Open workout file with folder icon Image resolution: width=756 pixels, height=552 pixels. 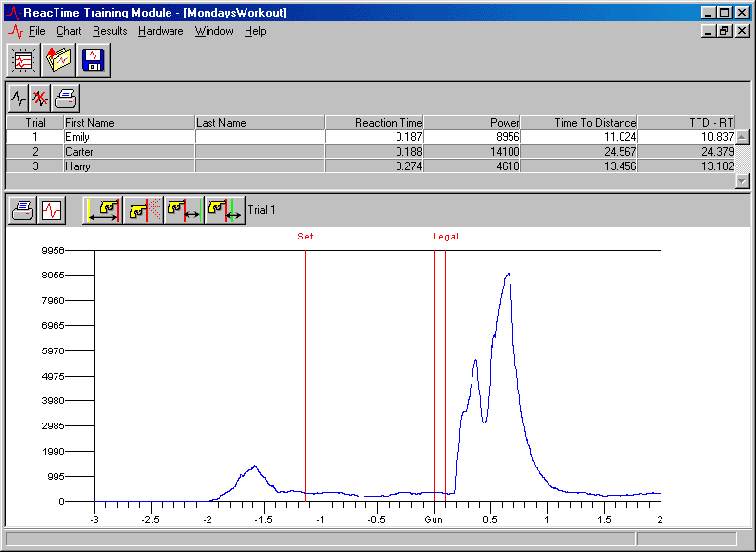tap(58, 60)
